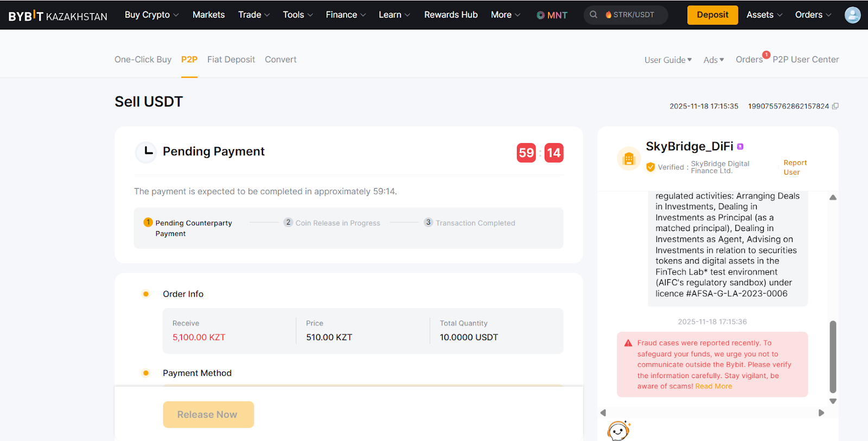868x441 pixels.
Task: Open the Ads dropdown menu
Action: [713, 60]
